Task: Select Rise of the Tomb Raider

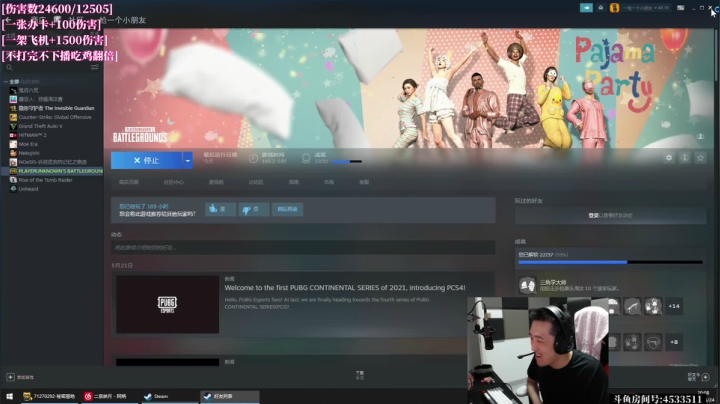Action: pyautogui.click(x=45, y=180)
